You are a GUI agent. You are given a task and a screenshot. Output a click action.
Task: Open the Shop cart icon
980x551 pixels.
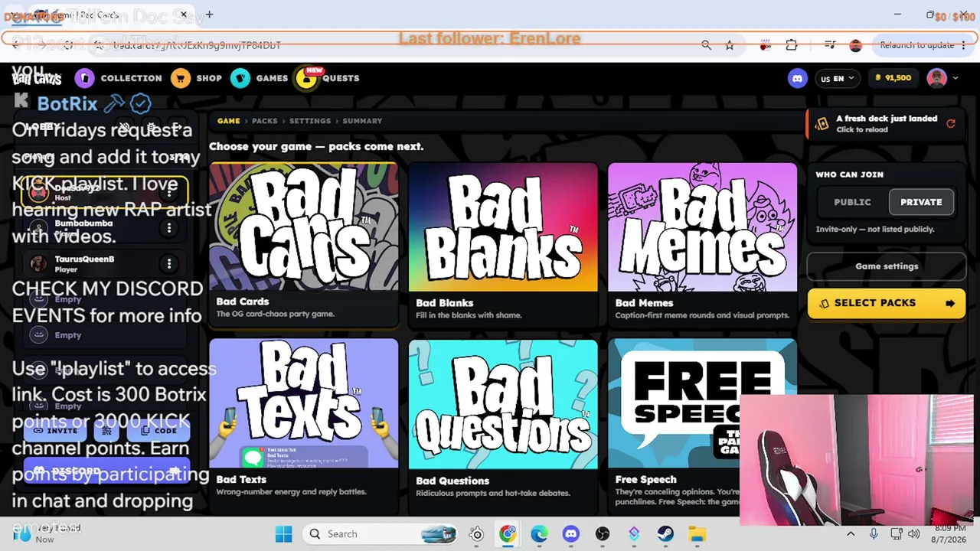tap(181, 78)
